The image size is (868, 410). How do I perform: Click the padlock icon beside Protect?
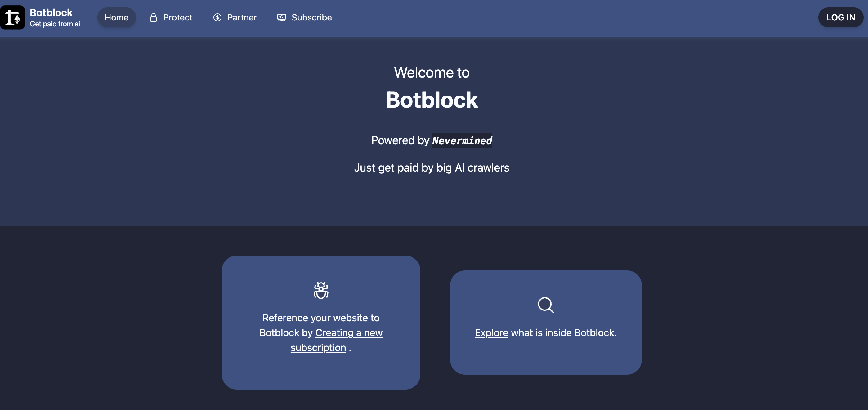(x=153, y=17)
